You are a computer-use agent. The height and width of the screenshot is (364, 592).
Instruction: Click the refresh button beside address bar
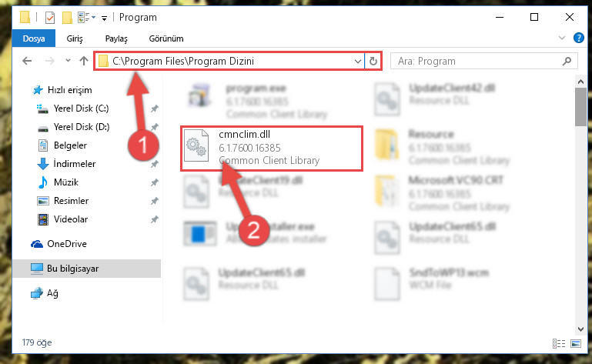click(373, 61)
